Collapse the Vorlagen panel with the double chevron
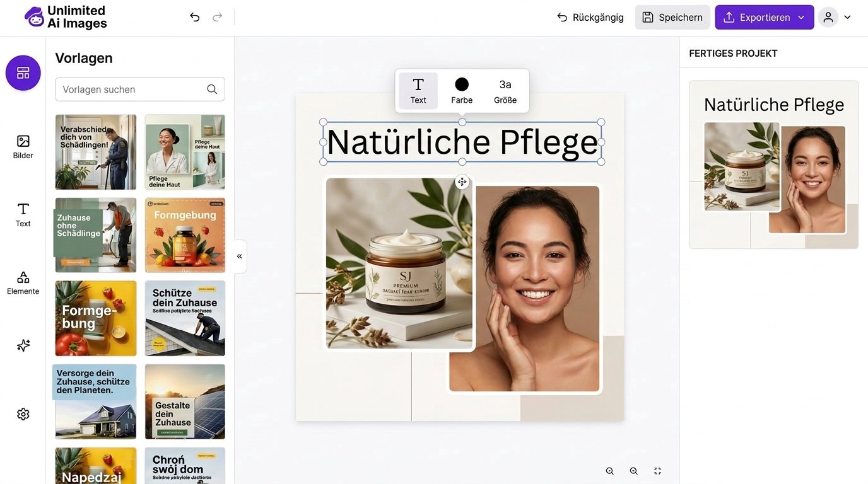This screenshot has height=484, width=868. point(240,256)
